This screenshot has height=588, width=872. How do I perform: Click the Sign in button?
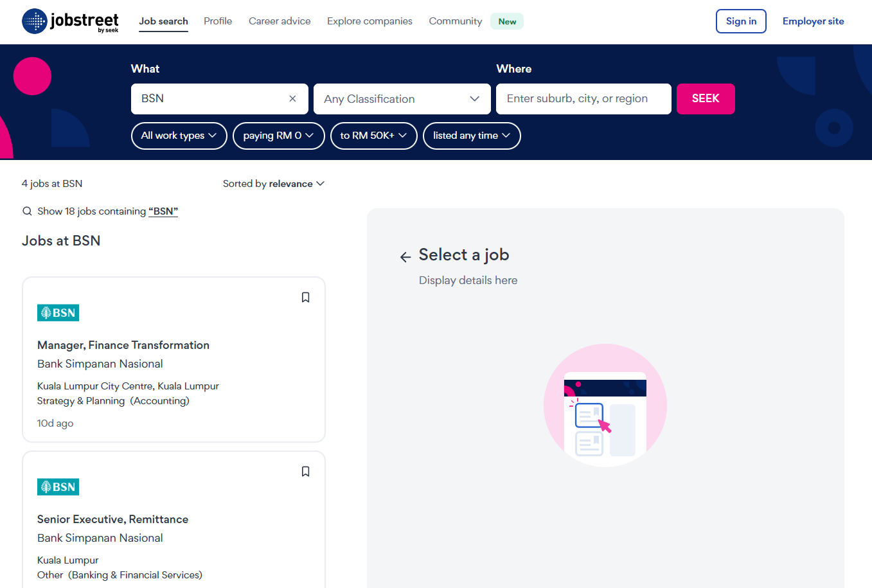[741, 21]
